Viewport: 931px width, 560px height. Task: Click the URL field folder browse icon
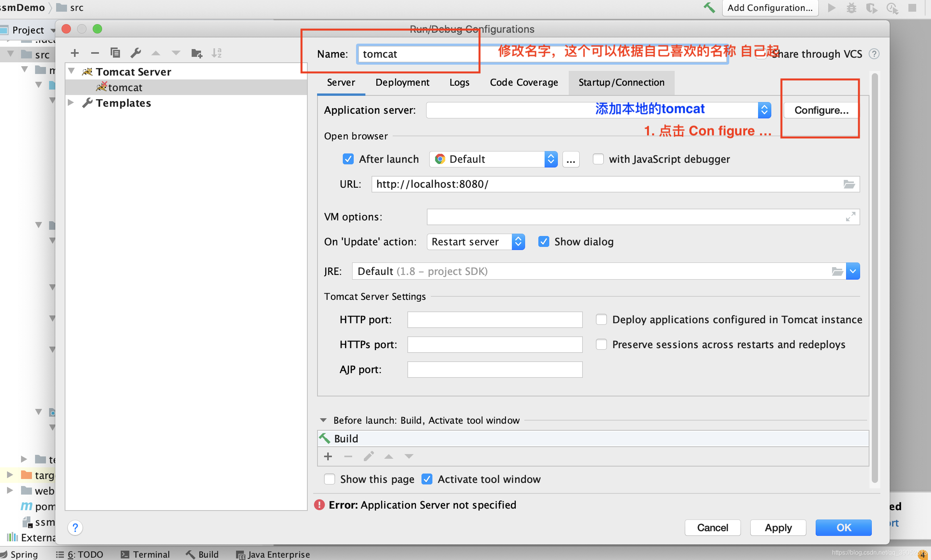[x=849, y=184]
